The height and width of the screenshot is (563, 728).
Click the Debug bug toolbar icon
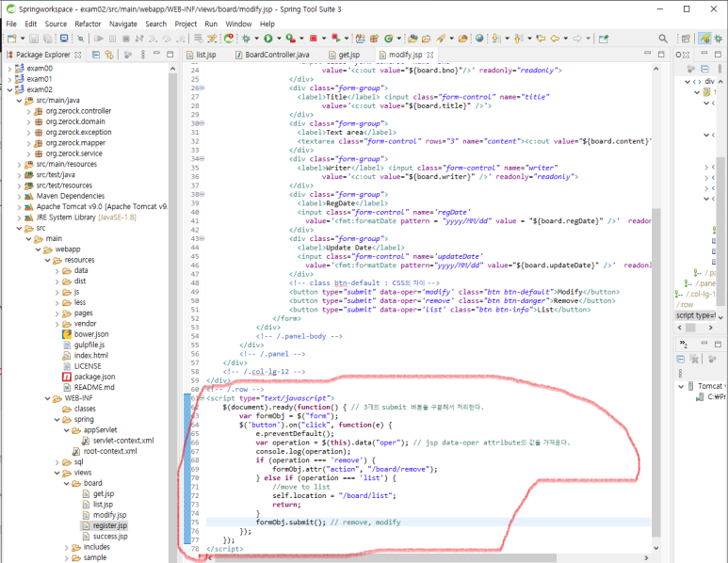coord(246,39)
